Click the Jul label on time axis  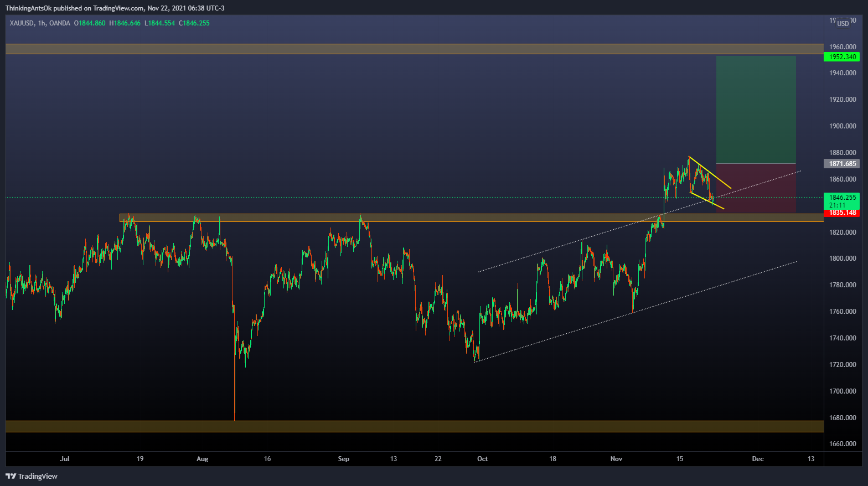point(65,459)
